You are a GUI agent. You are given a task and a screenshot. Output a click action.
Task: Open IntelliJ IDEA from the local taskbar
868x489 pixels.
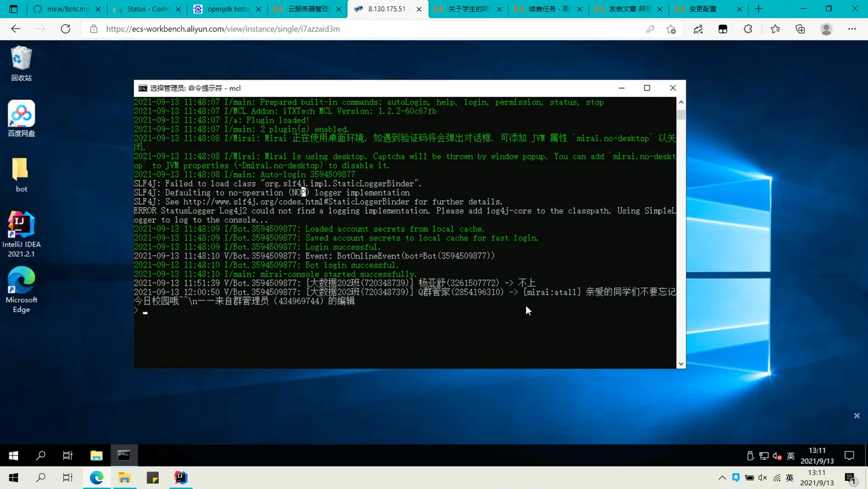click(180, 478)
